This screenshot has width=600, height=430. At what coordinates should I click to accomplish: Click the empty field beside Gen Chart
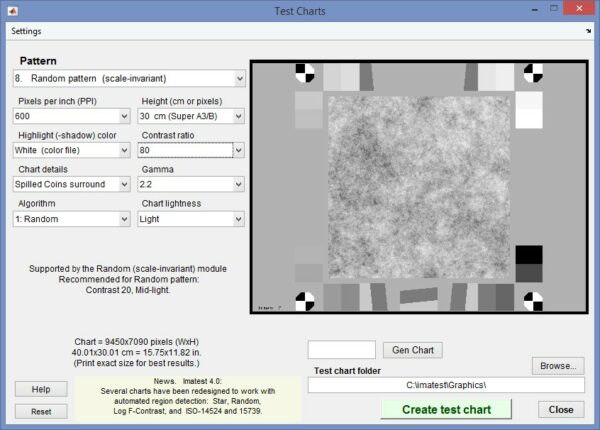[x=341, y=350]
